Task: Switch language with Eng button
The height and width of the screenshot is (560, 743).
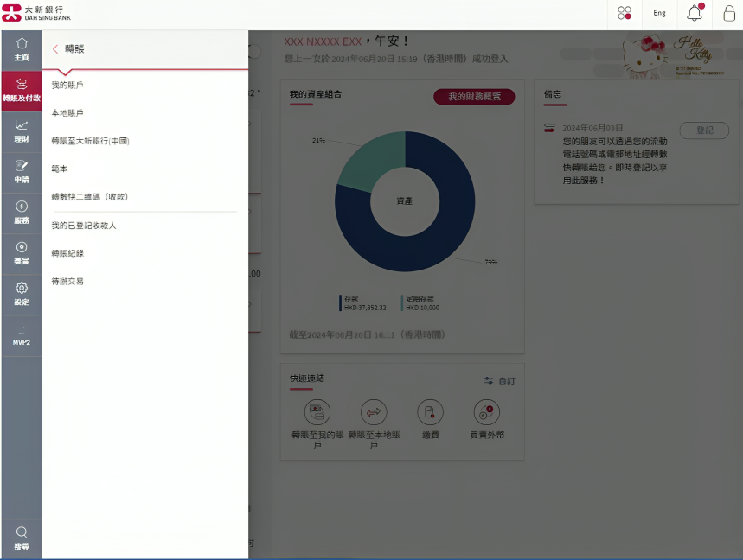Action: point(659,13)
